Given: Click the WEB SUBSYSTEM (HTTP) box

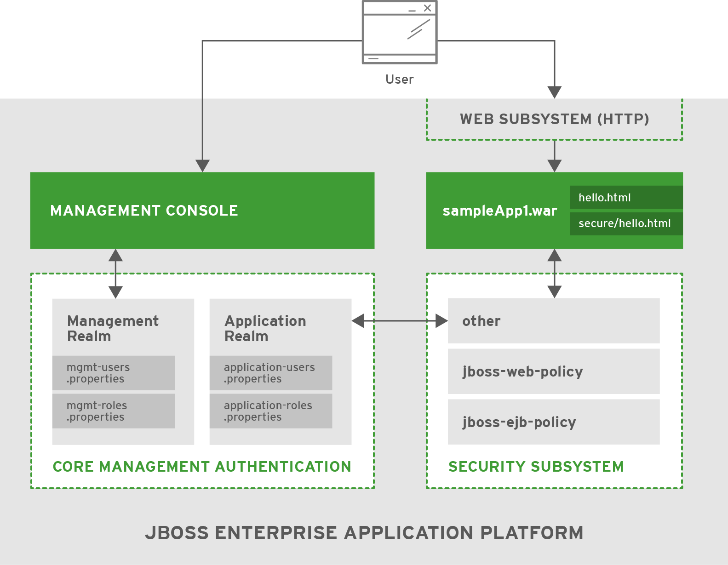Looking at the screenshot, I should tap(554, 119).
